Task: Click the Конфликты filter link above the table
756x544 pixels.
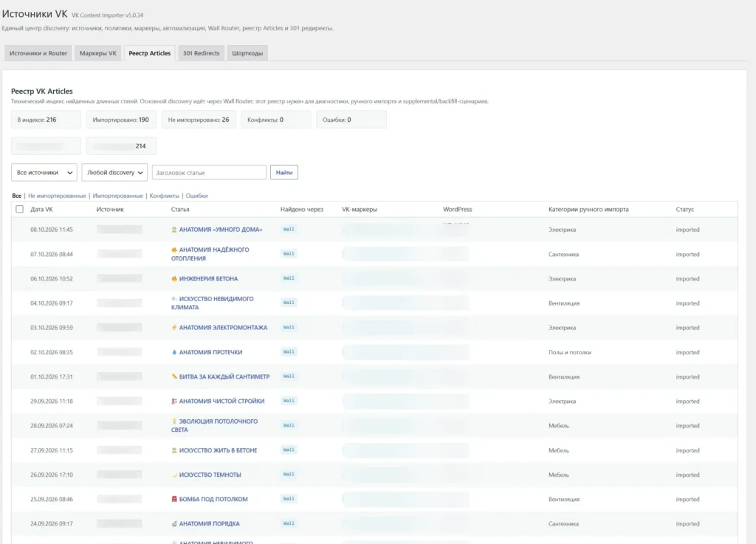Action: pos(165,196)
